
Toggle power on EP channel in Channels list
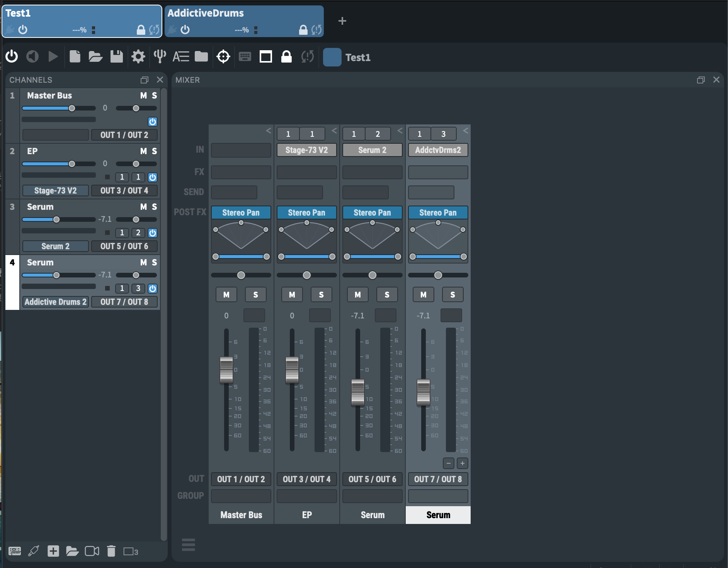point(153,177)
